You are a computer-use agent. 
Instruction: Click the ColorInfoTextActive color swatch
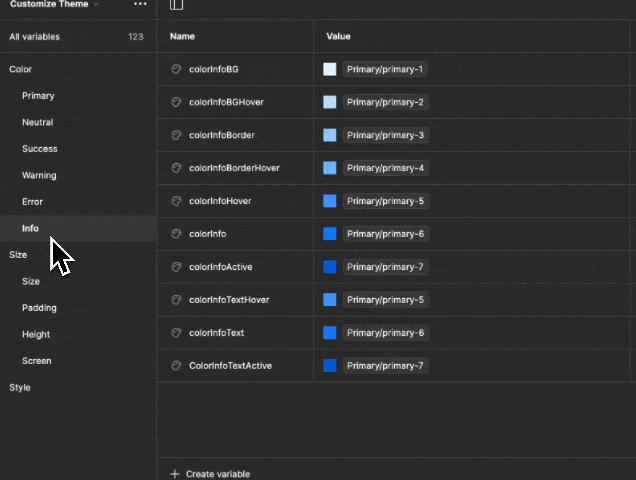(330, 366)
